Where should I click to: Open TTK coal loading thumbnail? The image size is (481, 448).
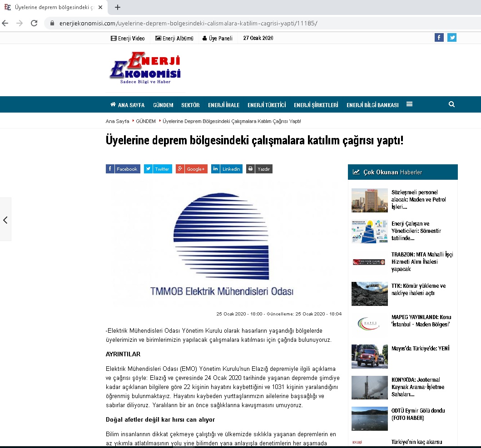(x=370, y=294)
